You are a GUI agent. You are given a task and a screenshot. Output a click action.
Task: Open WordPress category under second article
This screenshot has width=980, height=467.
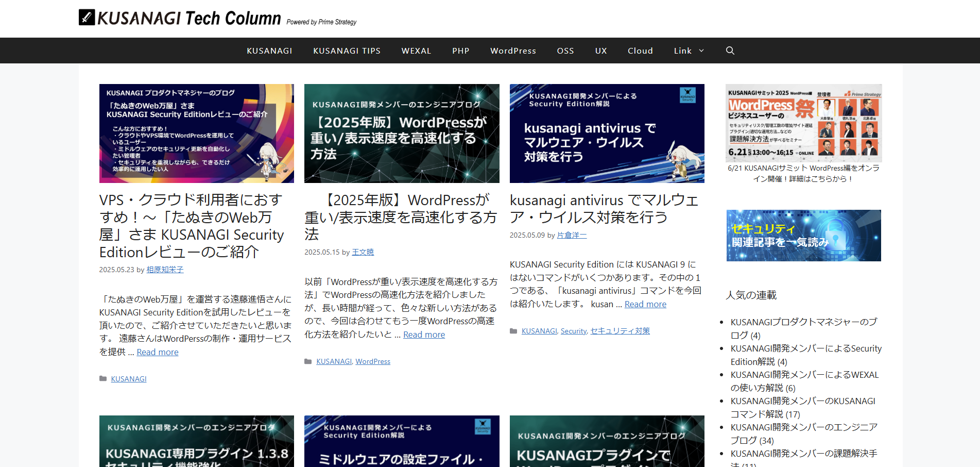[x=373, y=361]
